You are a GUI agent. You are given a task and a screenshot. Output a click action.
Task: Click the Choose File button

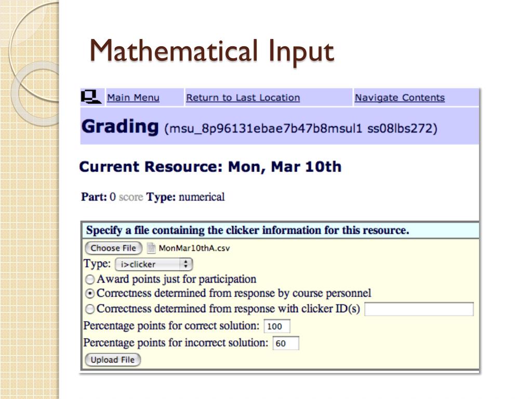(113, 248)
